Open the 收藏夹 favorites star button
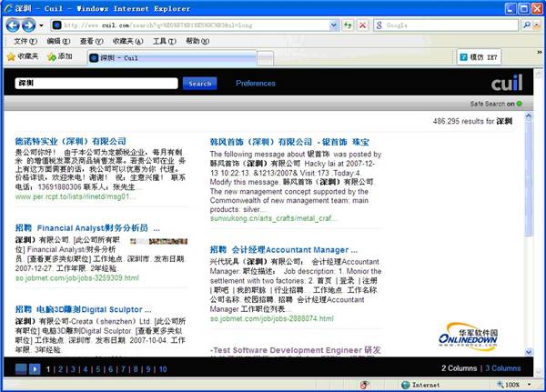The image size is (546, 392). 23,56
